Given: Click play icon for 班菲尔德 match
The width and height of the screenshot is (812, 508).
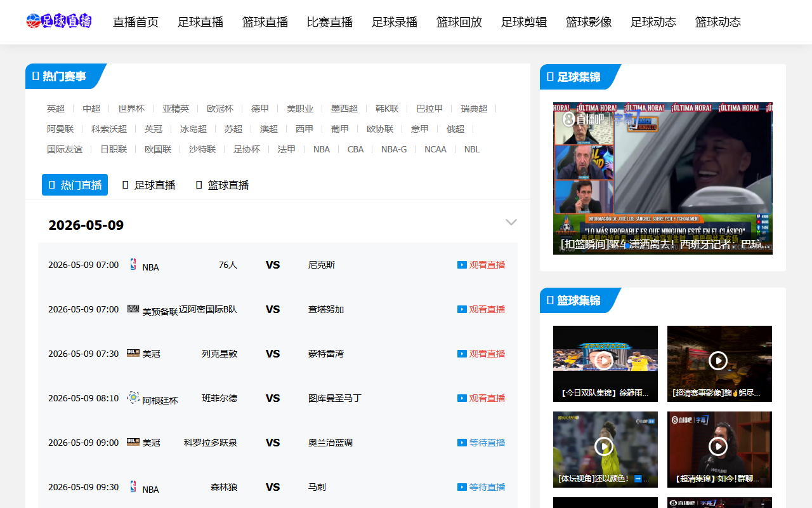Looking at the screenshot, I should [462, 398].
